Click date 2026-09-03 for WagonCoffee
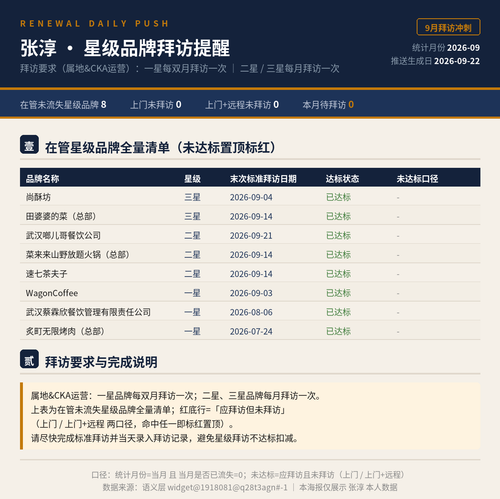The image size is (500, 499). pos(251,293)
